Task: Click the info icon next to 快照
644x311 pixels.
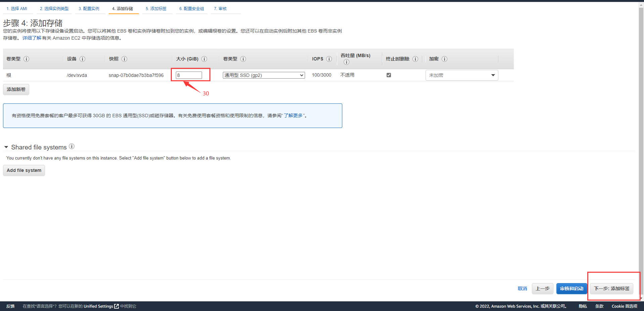Action: point(124,59)
